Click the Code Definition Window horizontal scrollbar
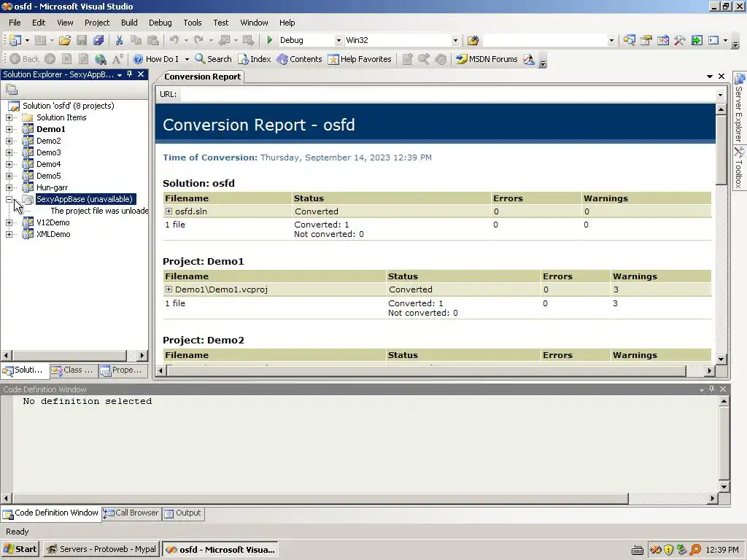This screenshot has width=747, height=560. (x=320, y=499)
